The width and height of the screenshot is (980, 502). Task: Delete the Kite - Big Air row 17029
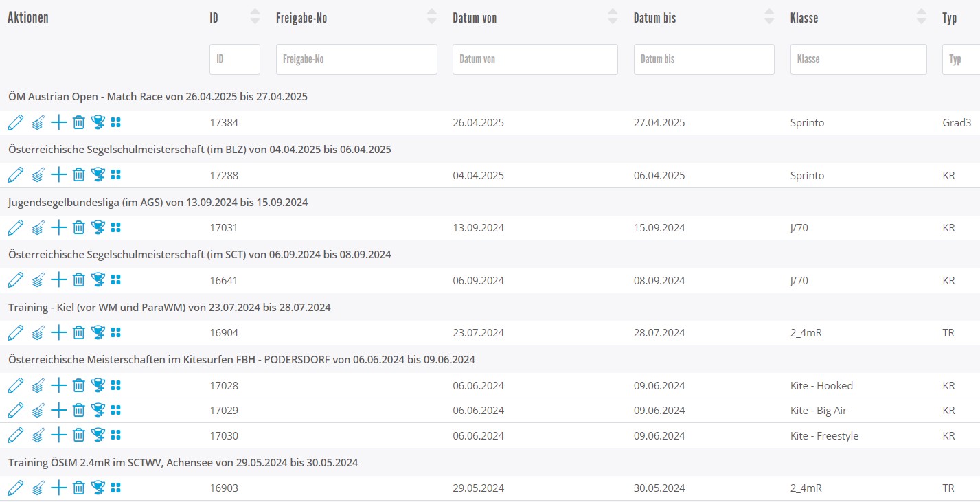click(x=79, y=410)
